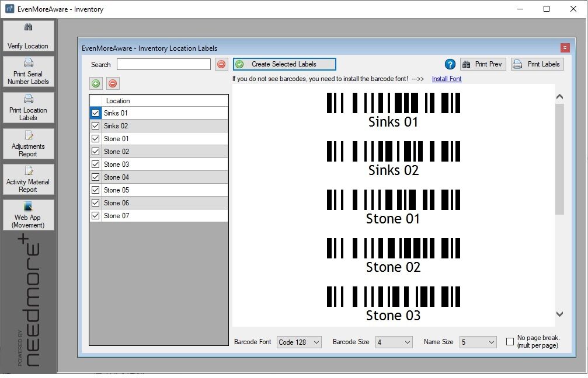Image resolution: width=588 pixels, height=378 pixels.
Task: Toggle the Stone 02 checkbox
Action: (x=96, y=151)
